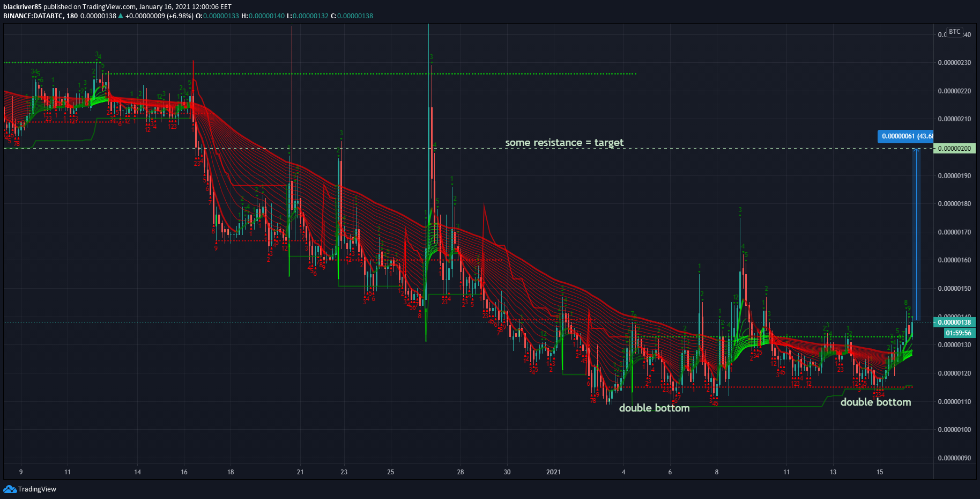Screen dimensions: 980x499
Task: Click date label 15 on time axis
Action: click(x=880, y=472)
